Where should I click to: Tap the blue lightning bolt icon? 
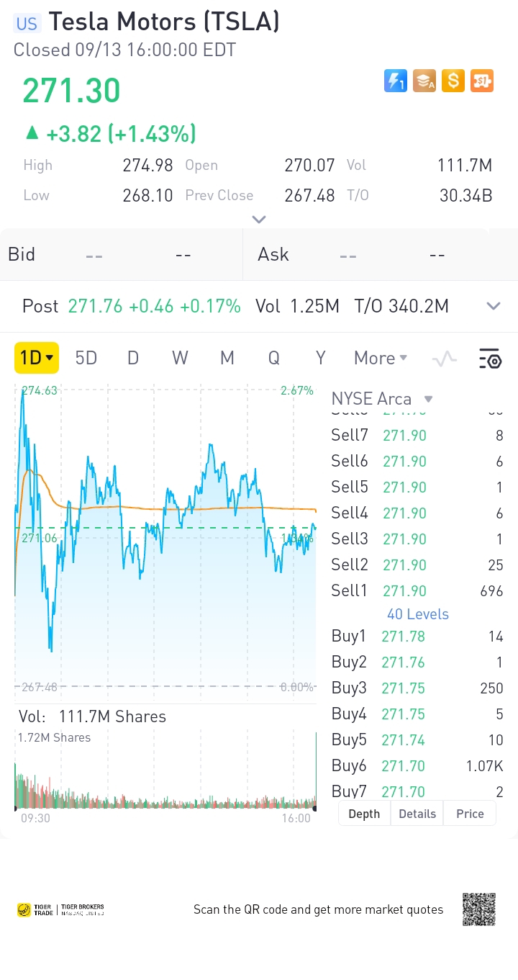pyautogui.click(x=396, y=81)
